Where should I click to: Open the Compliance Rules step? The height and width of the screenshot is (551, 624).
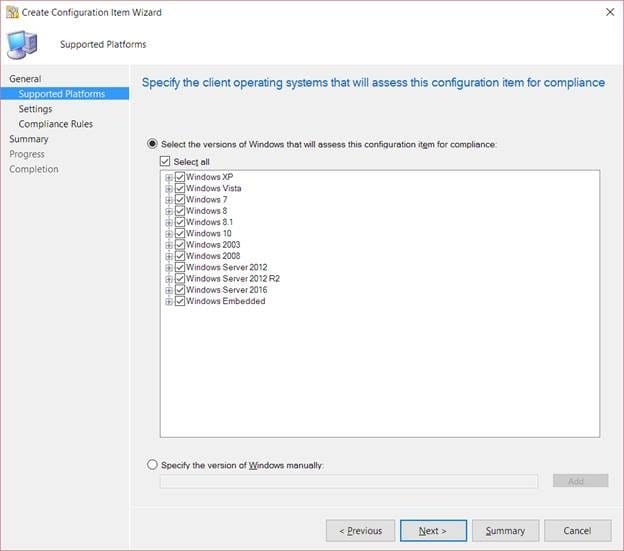tap(55, 124)
